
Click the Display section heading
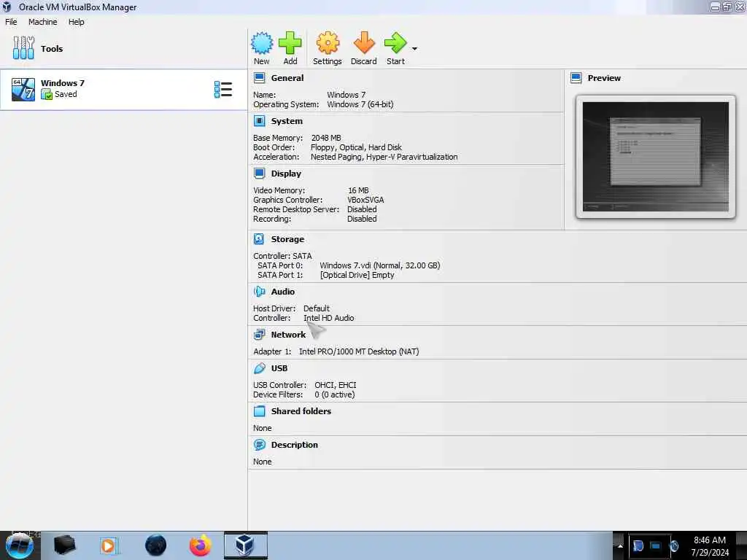coord(286,174)
